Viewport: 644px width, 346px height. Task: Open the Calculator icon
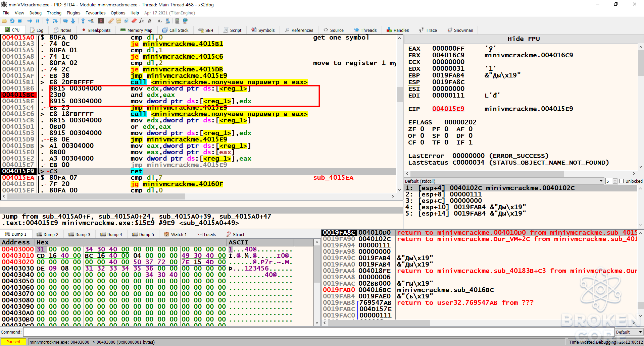click(x=177, y=21)
